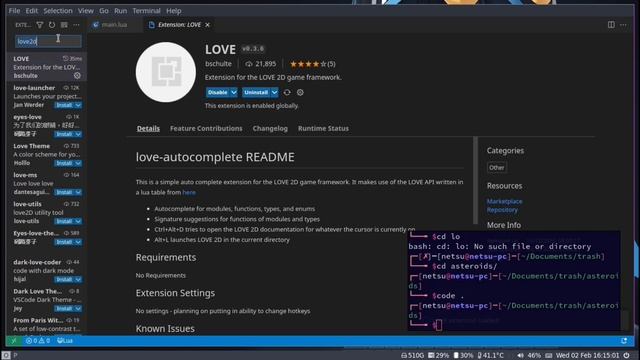Click the volume 46% tray indicator
The image size is (640, 360).
coord(529,356)
